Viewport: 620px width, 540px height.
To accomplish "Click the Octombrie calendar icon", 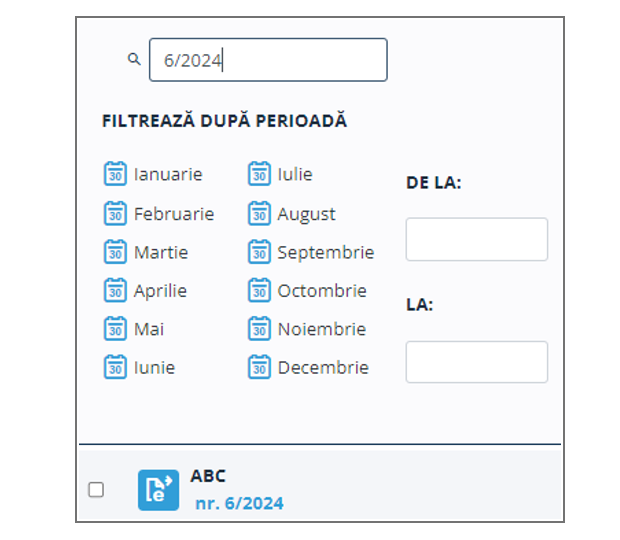I will [x=259, y=291].
